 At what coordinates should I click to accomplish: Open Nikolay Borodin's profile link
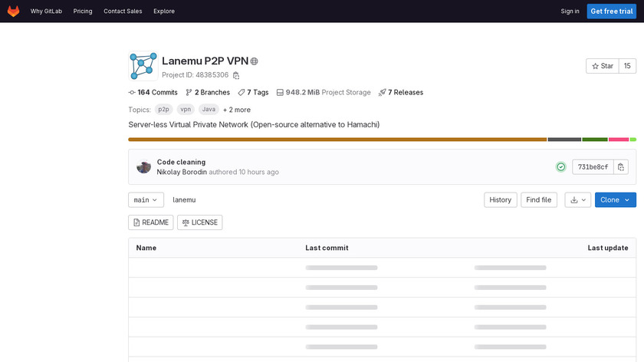pyautogui.click(x=182, y=172)
